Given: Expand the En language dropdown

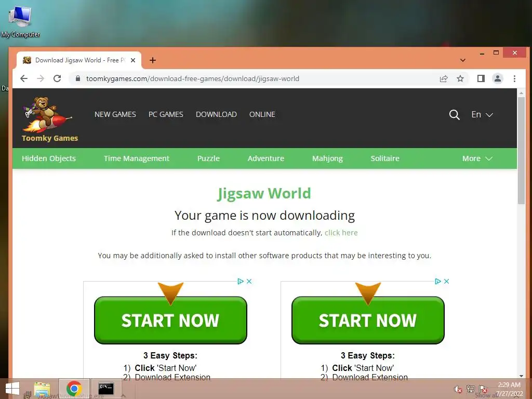Looking at the screenshot, I should 482,115.
